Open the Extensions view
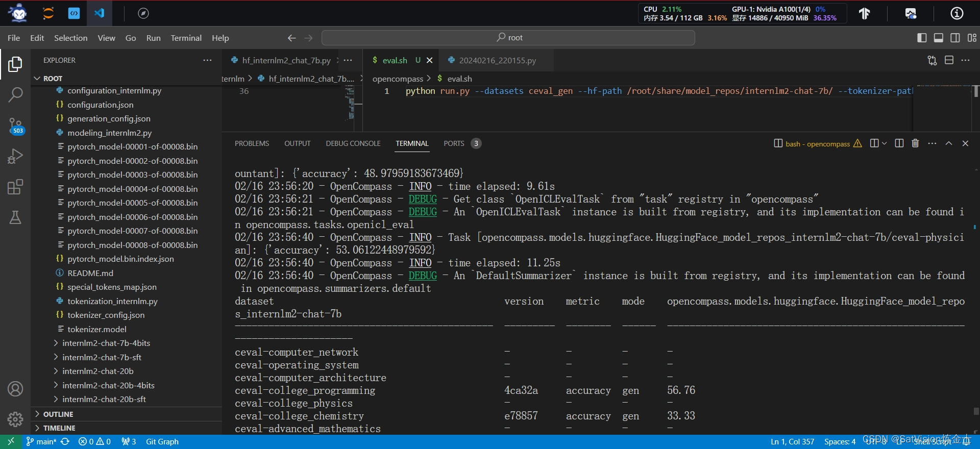Screen dimensions: 980x449 [x=15, y=187]
